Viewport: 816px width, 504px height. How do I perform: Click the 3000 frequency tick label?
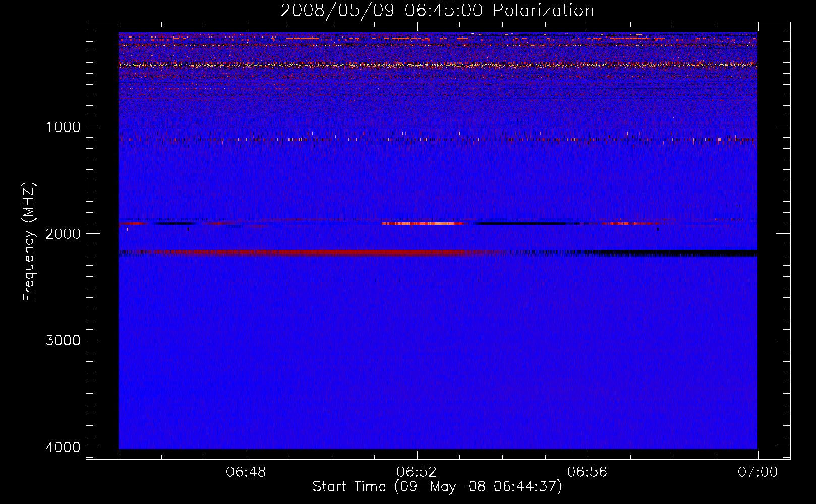(63, 340)
